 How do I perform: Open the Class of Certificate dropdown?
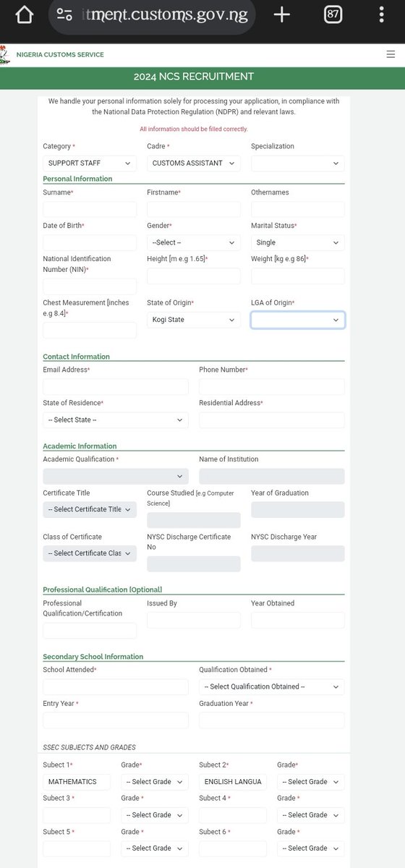click(90, 553)
